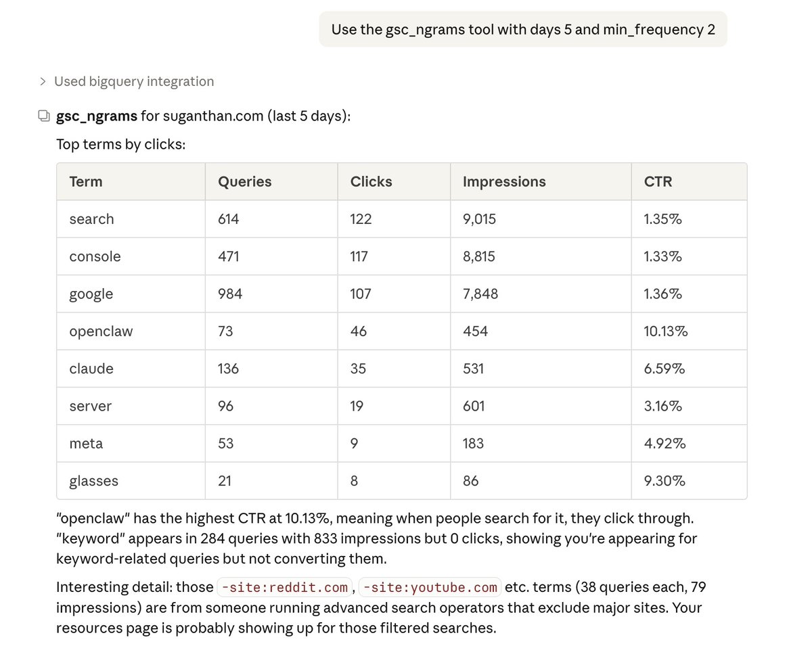
Task: Select the "openclaw" term cell
Action: (101, 331)
